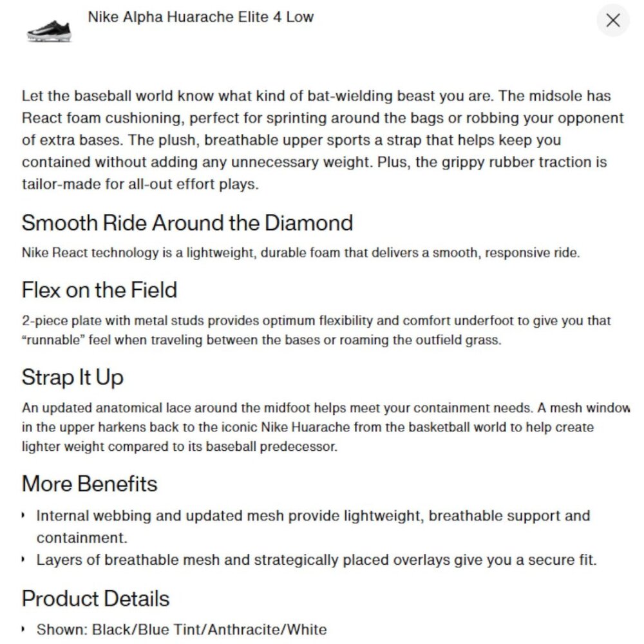Click the Shown: Black/Blue Tint/Anthracite/White item
Viewport: 644px width, 644px height.
click(x=182, y=630)
